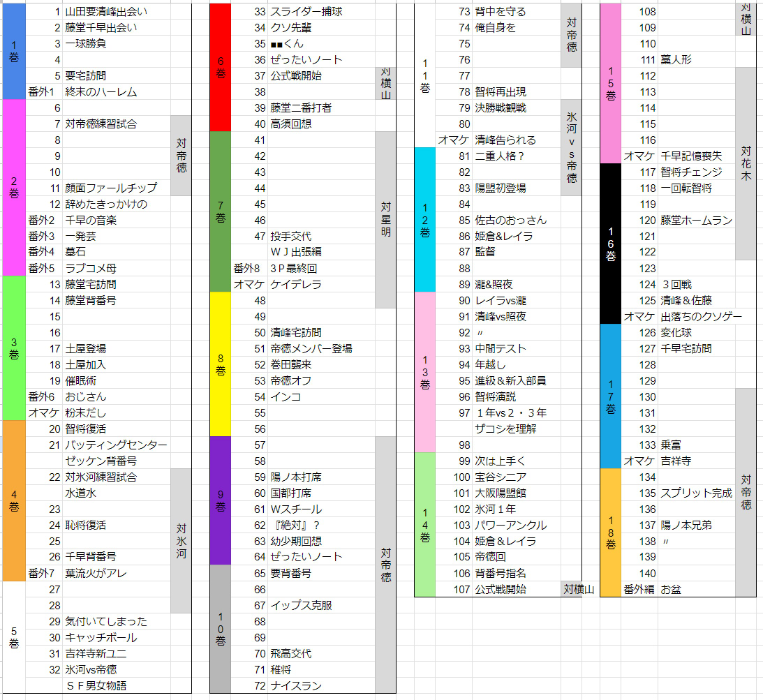
Task: Select the cell '高須回想'
Action: pyautogui.click(x=321, y=124)
